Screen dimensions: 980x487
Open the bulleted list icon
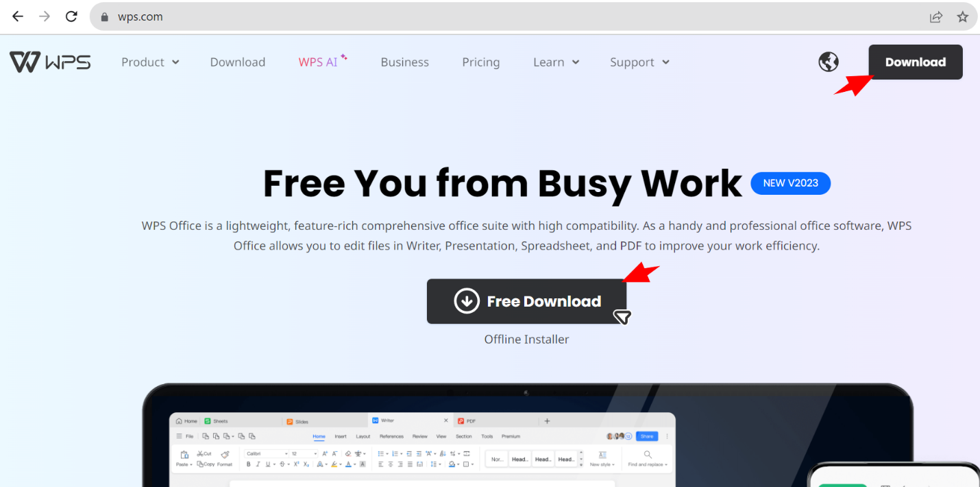pyautogui.click(x=380, y=453)
